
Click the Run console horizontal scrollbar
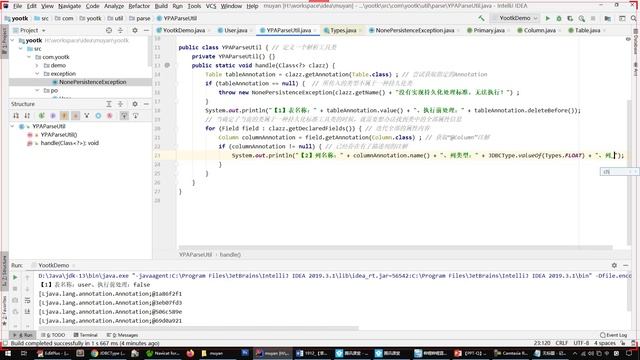[x=198, y=328]
